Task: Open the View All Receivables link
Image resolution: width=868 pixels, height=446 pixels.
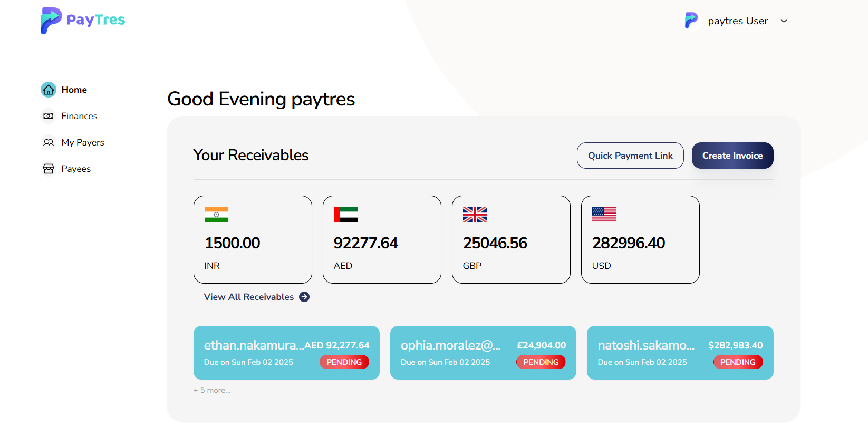Action: (249, 297)
